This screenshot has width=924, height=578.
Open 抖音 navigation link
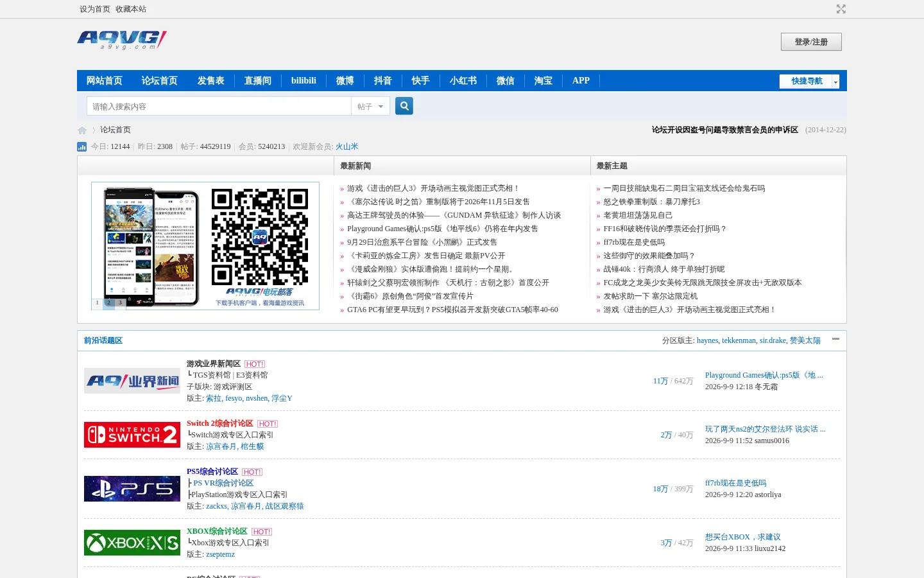tap(383, 81)
